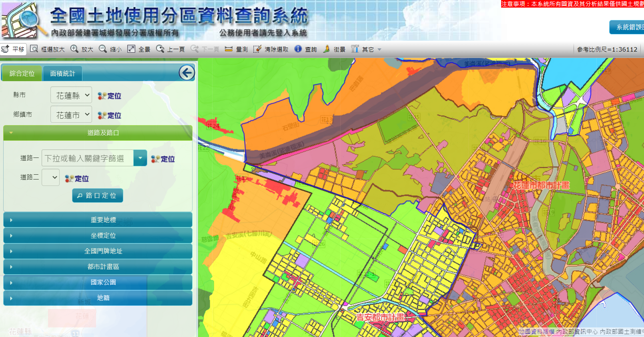Switch to the 面積統計 tab
The height and width of the screenshot is (337, 644).
pos(62,74)
